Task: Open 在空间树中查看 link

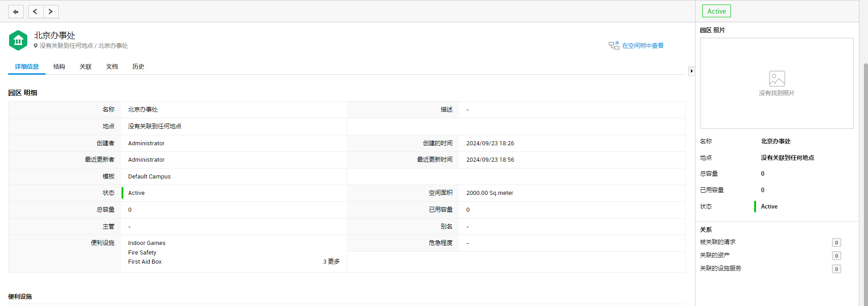Action: tap(642, 46)
